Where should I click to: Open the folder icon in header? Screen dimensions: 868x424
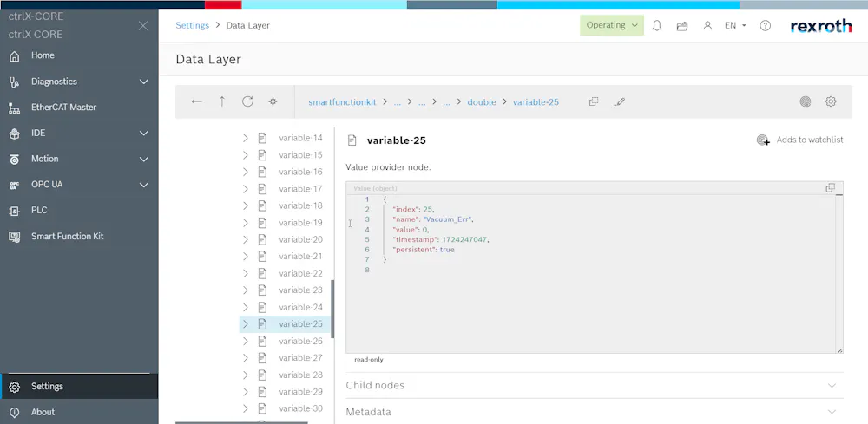click(682, 25)
